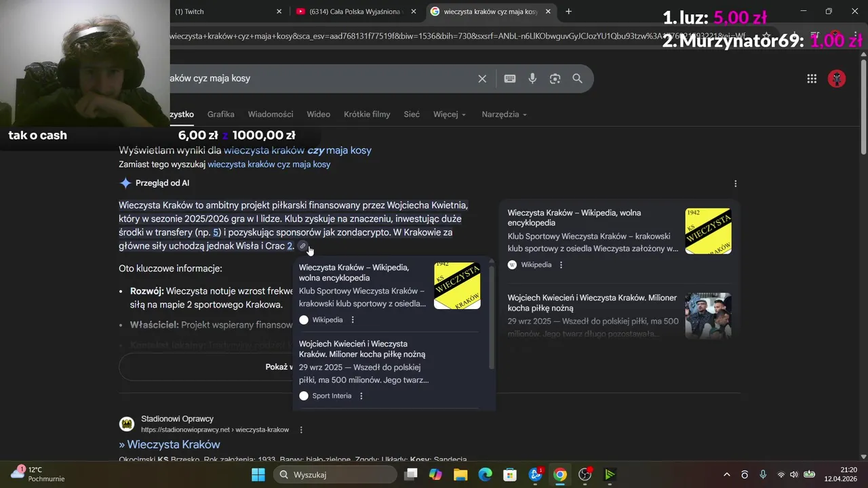Open the Sieć search tab

click(x=412, y=115)
